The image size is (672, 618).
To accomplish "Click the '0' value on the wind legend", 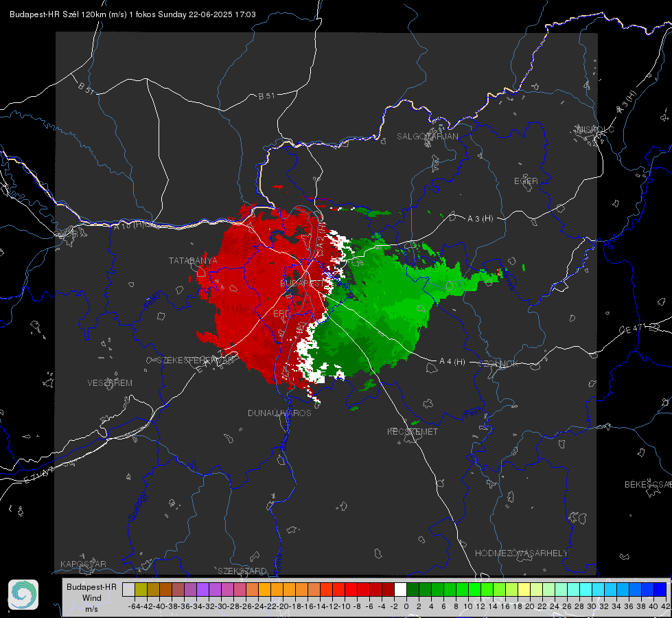I will 406,606.
